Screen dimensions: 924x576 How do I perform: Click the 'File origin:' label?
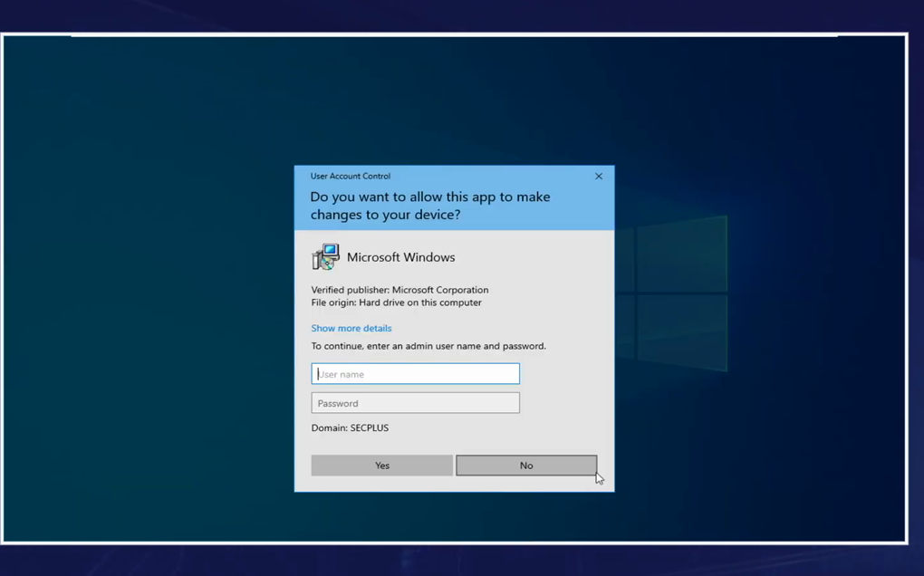pyautogui.click(x=332, y=302)
